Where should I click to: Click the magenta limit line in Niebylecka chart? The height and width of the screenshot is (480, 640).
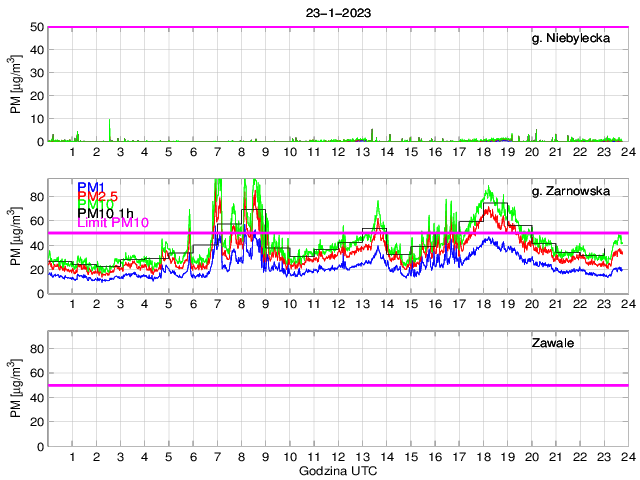(336, 27)
